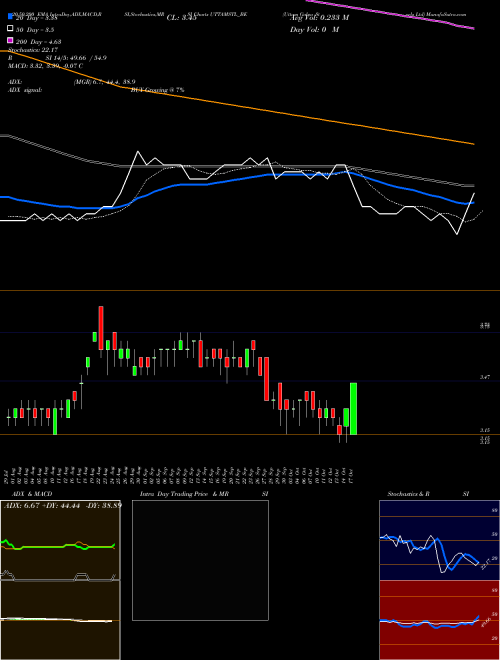Click the MACD: 3.32, 3.39, -0.07 readout

tap(45, 66)
